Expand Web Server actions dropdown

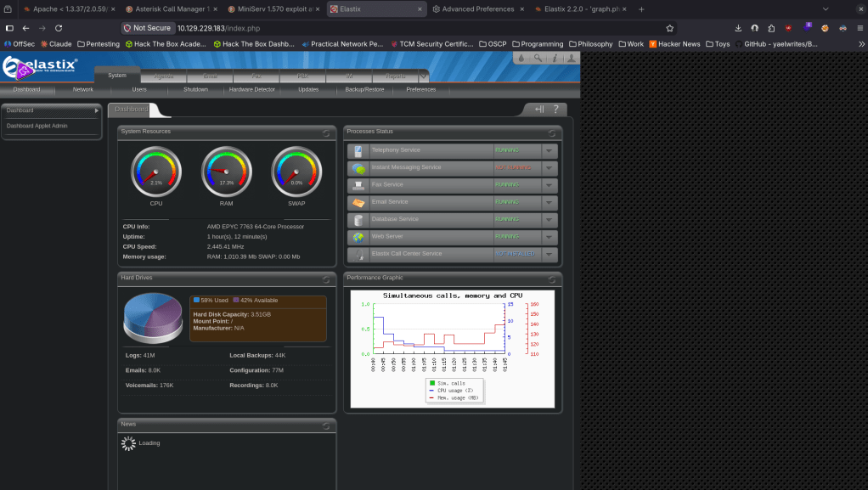(550, 237)
